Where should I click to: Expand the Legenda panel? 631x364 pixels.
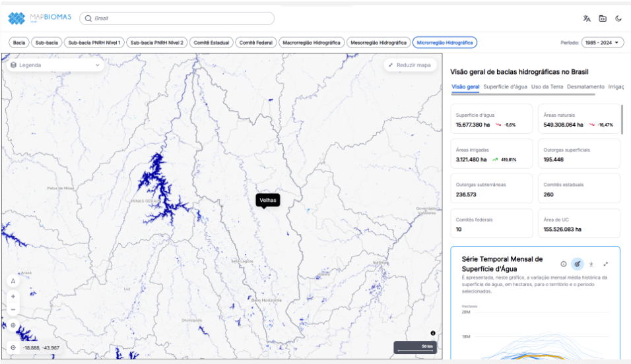point(55,65)
